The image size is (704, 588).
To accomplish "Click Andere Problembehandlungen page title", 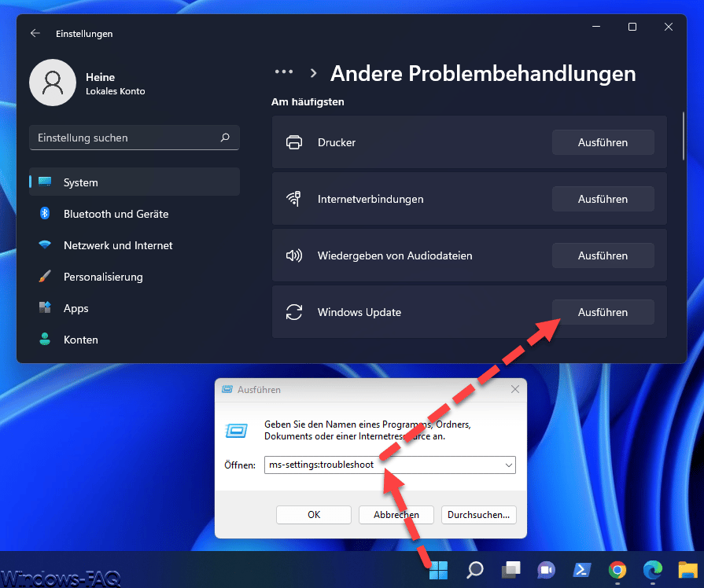I will tap(483, 74).
